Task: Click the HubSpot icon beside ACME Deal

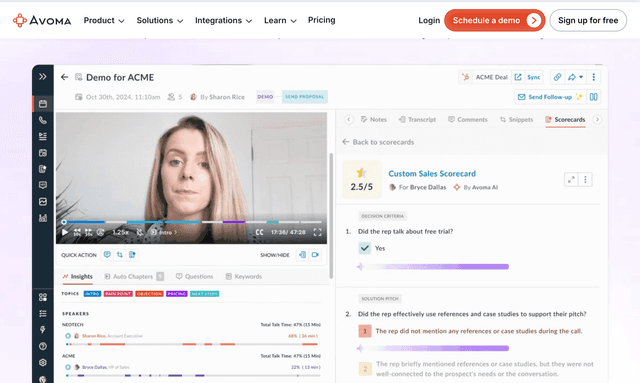Action: tap(465, 77)
